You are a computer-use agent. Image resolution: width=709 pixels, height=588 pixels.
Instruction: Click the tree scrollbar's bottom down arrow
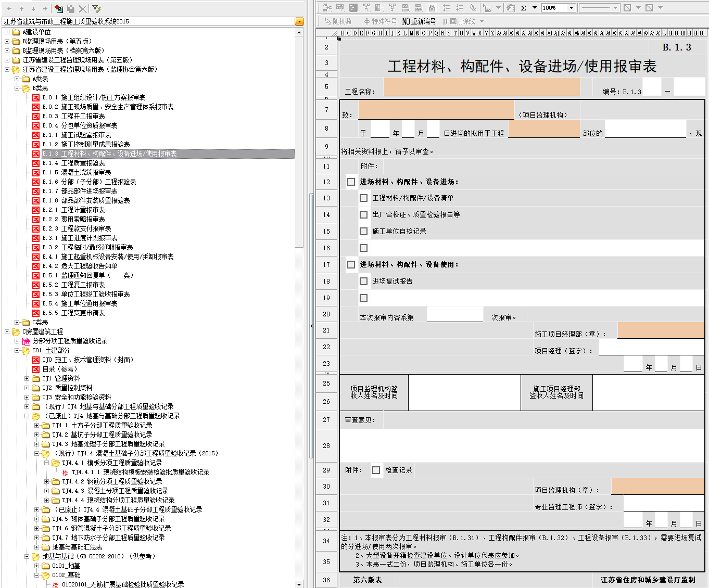point(299,584)
